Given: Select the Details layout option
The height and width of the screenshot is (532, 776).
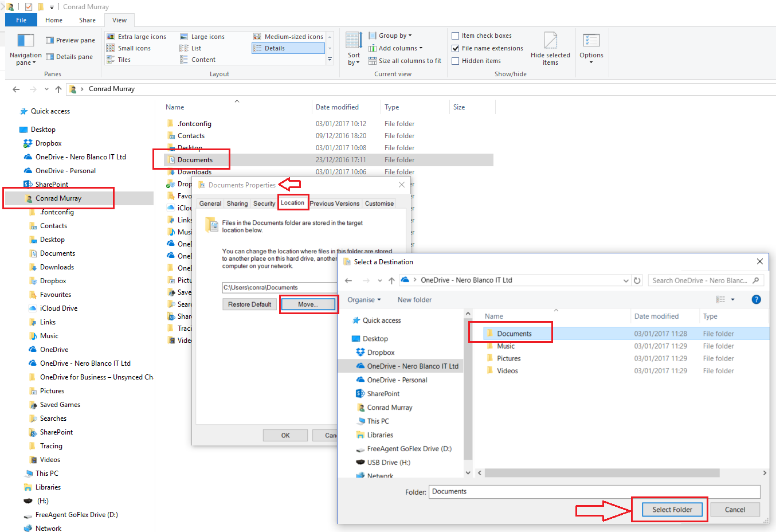Looking at the screenshot, I should [288, 48].
